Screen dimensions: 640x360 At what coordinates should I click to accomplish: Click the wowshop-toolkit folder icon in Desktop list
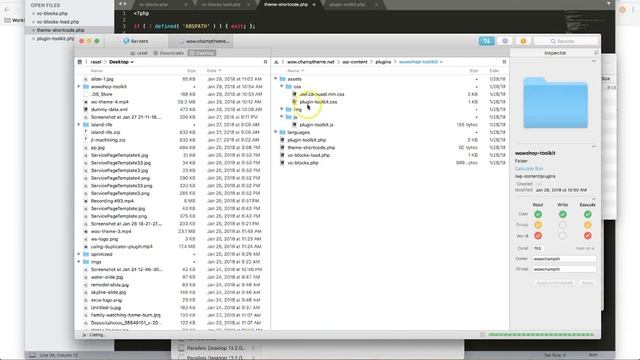coord(86,87)
